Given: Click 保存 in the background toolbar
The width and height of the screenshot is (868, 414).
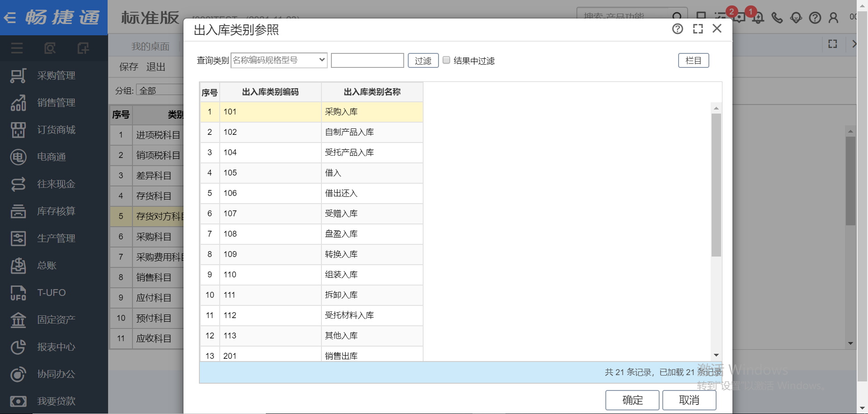Looking at the screenshot, I should pyautogui.click(x=129, y=67).
